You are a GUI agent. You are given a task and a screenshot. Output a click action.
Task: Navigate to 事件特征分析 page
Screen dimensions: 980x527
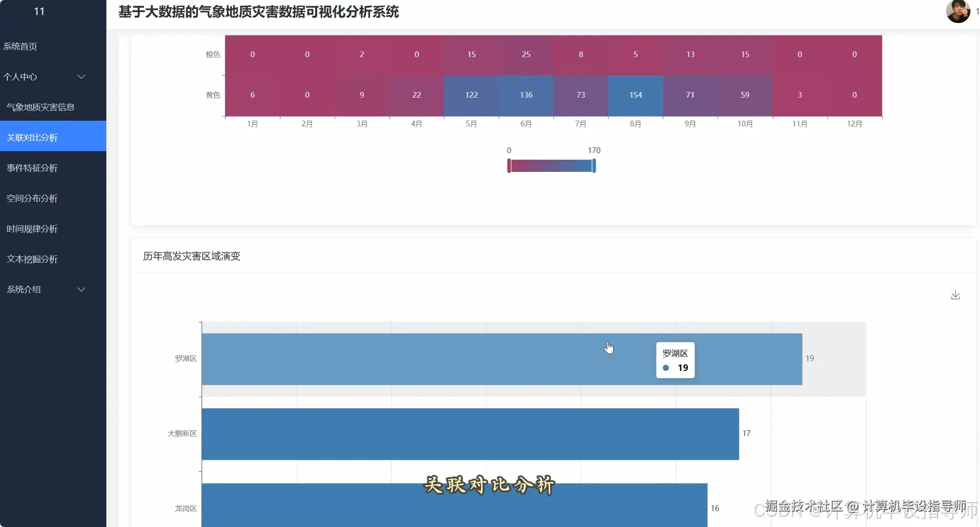coord(32,168)
